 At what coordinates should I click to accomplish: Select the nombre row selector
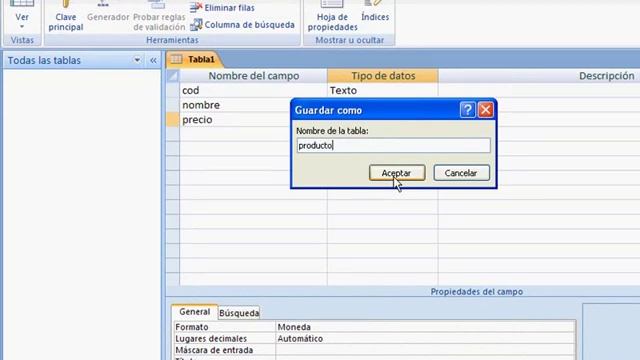click(x=173, y=105)
